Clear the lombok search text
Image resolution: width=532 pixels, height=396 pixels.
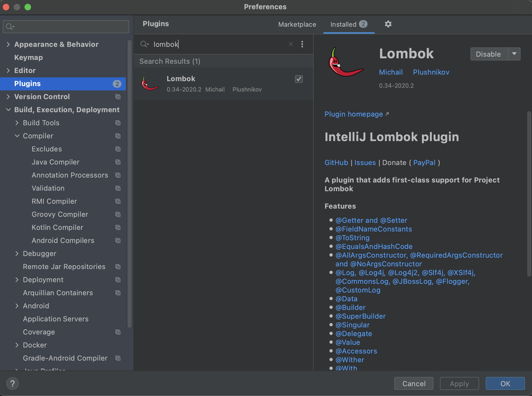[x=291, y=44]
